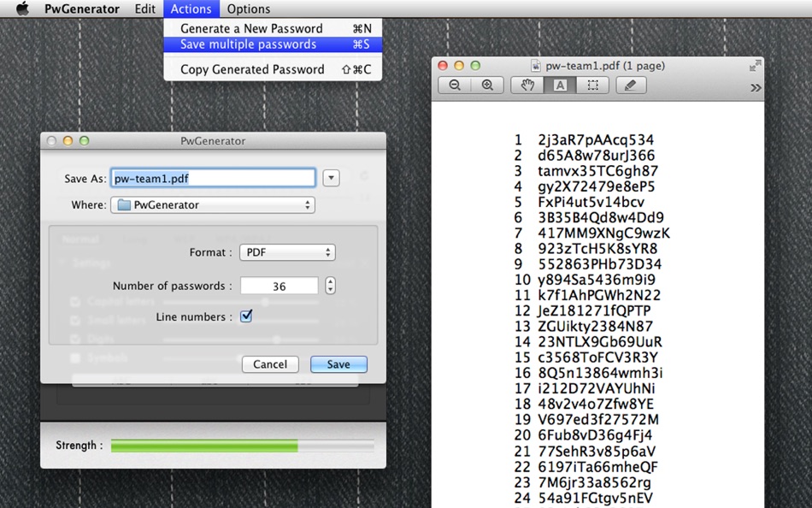Click password 48v2v4o7Zfw8YE in PDF
Viewport: 812px width, 508px height.
[x=596, y=405]
